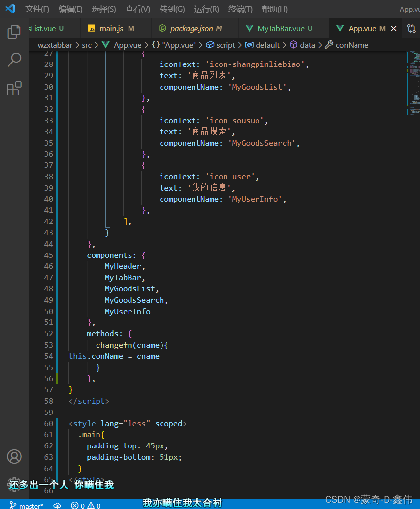
Task: Open the Extensions view in activity bar
Action: pyautogui.click(x=14, y=88)
